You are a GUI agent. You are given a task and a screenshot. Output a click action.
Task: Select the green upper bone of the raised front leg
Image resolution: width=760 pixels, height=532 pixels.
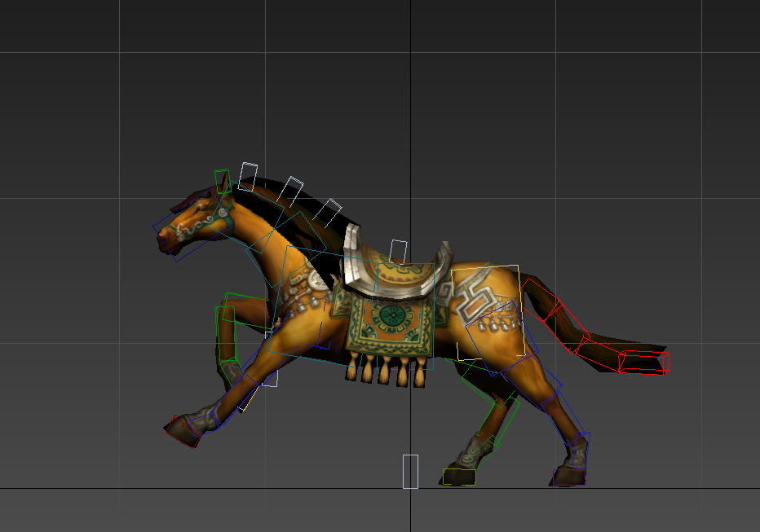[x=245, y=310]
